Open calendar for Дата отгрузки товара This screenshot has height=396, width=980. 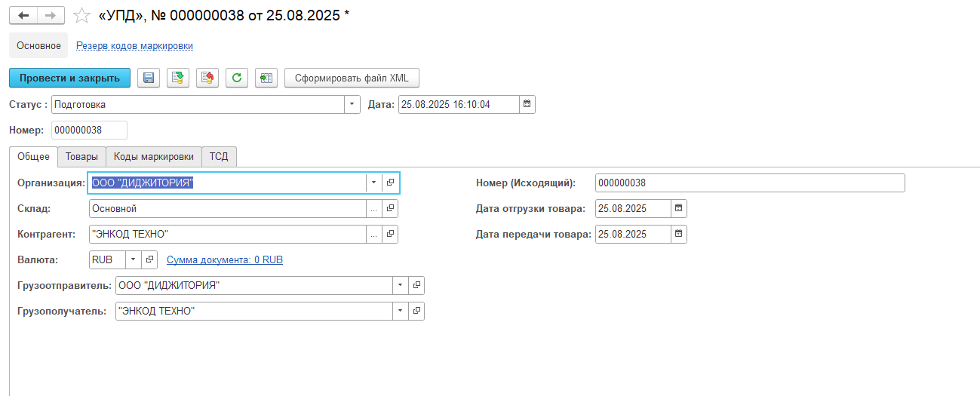(x=678, y=208)
